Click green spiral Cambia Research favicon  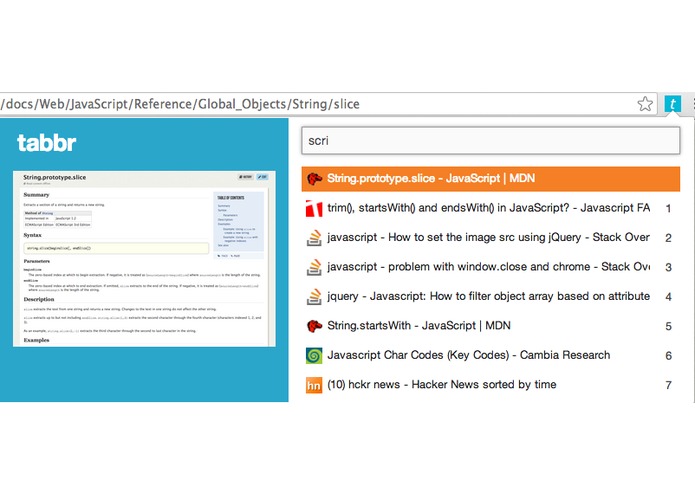pos(314,355)
